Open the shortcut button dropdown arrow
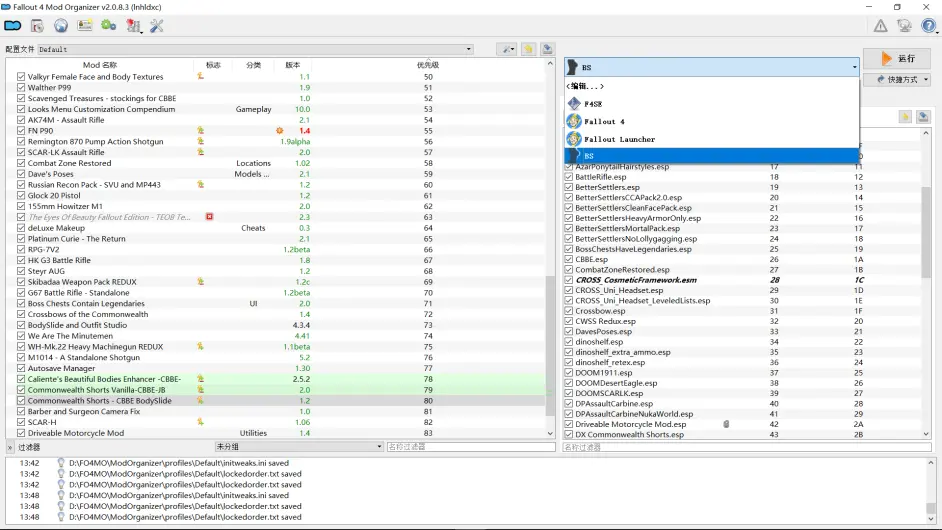The height and width of the screenshot is (530, 942). pyautogui.click(x=926, y=79)
